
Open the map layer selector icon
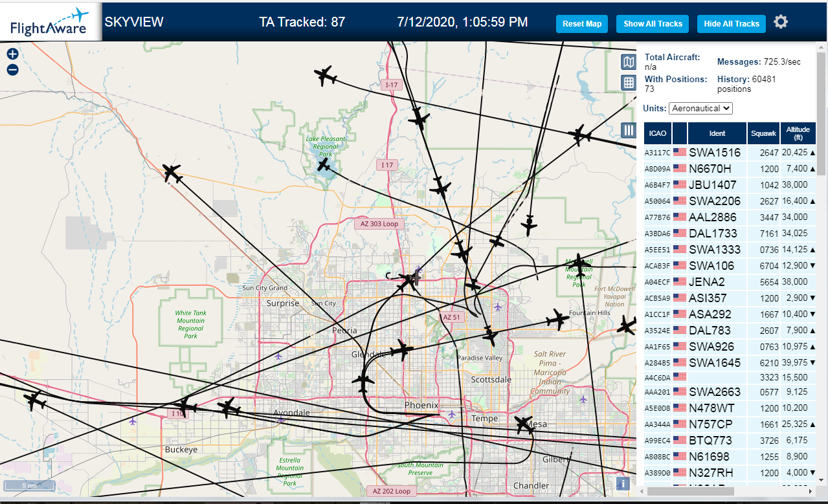pos(629,62)
